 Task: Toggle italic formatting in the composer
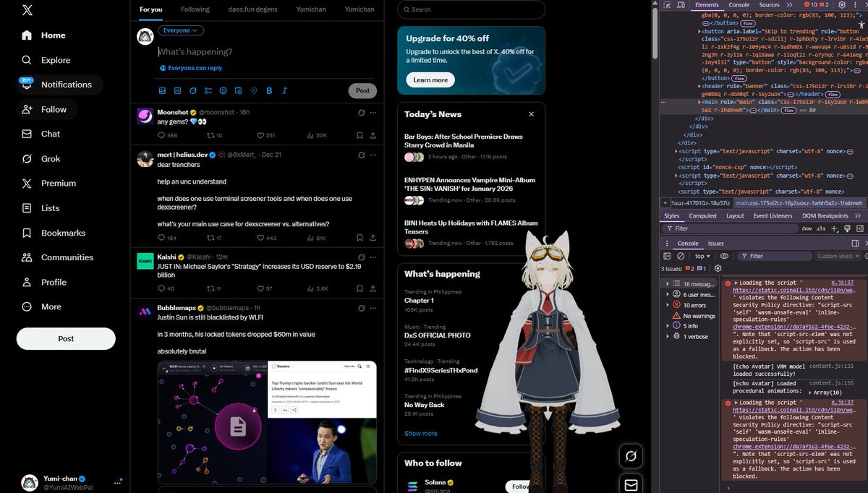point(284,91)
